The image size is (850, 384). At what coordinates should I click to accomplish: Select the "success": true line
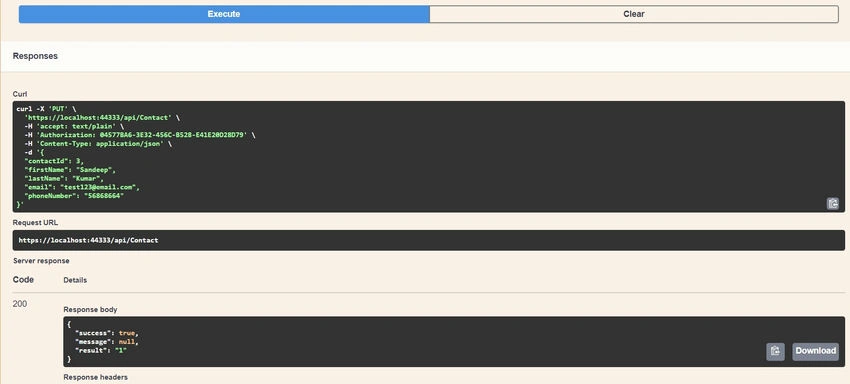point(107,333)
